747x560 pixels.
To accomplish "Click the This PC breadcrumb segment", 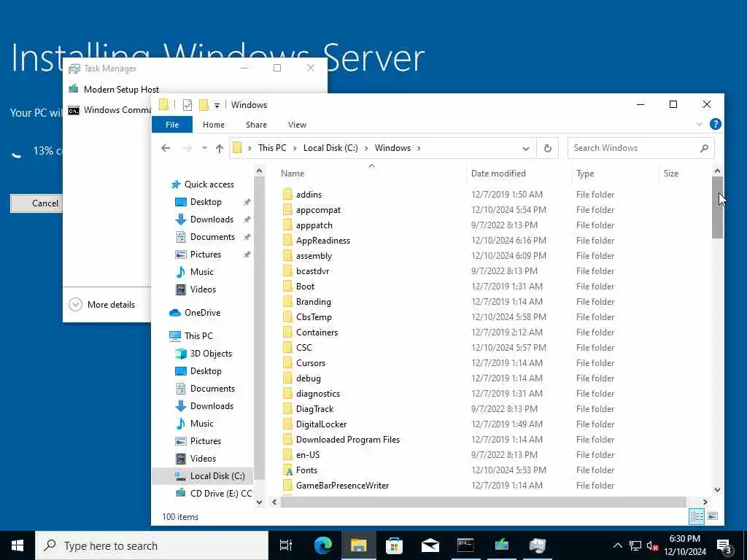I will tap(272, 148).
